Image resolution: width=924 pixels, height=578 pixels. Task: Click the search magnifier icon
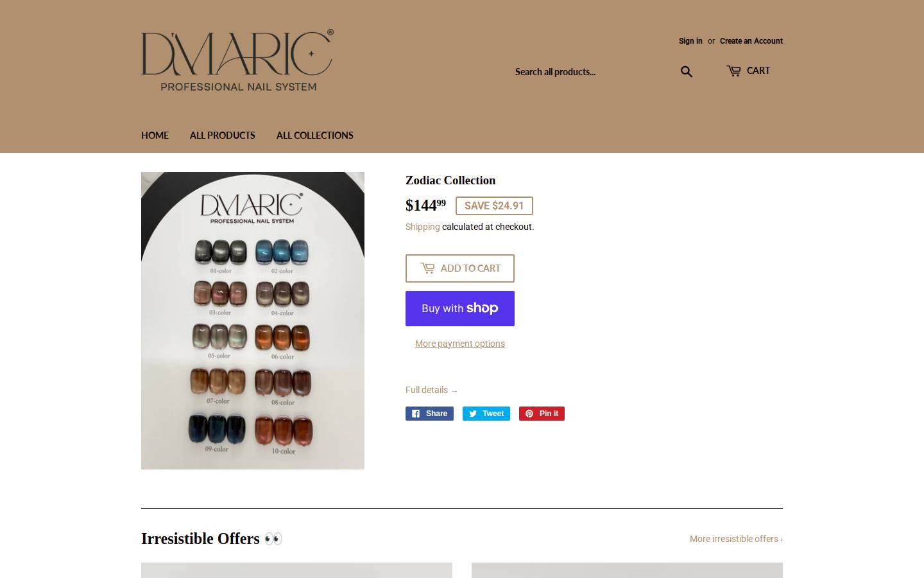pyautogui.click(x=687, y=72)
